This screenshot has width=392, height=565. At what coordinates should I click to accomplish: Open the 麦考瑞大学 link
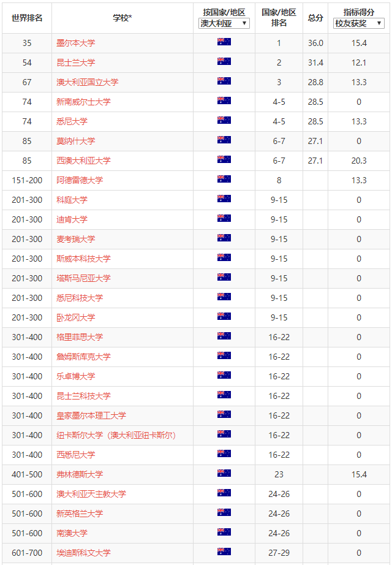point(76,239)
